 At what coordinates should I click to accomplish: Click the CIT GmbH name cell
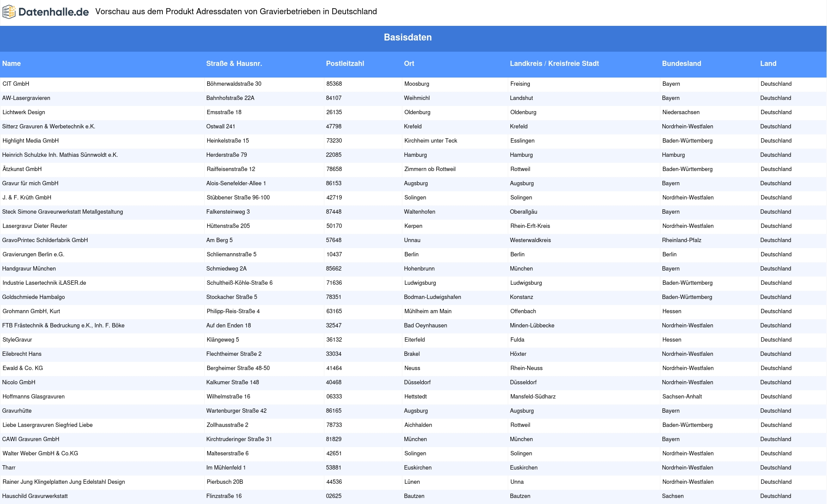coord(16,84)
